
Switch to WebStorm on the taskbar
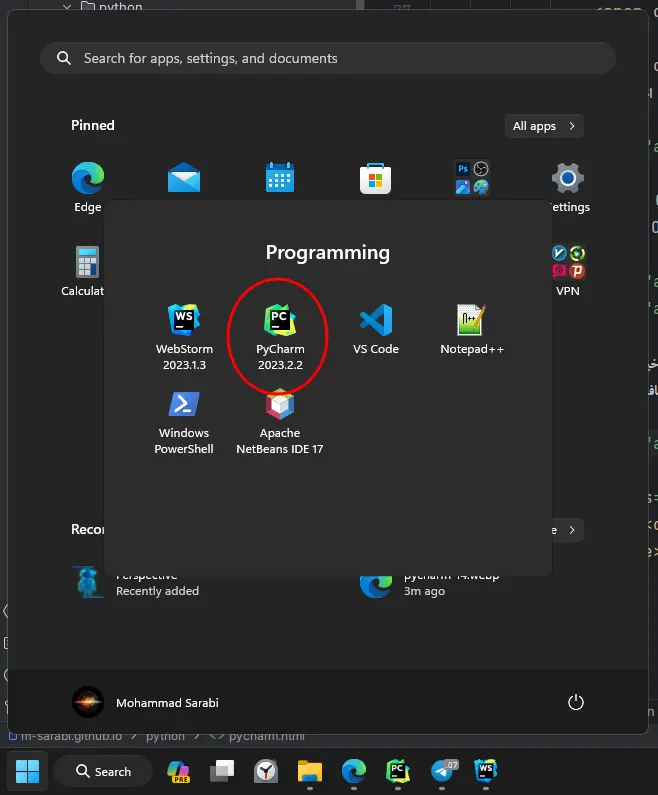(x=486, y=771)
